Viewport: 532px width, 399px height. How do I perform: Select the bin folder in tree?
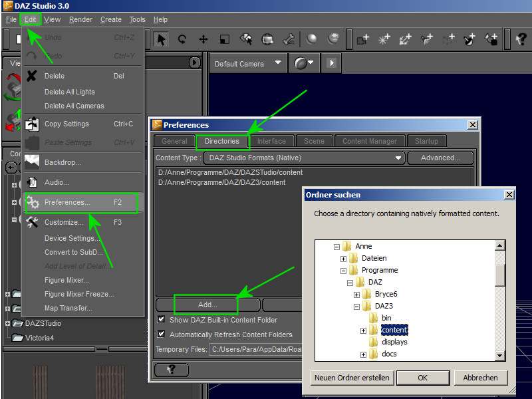(386, 318)
